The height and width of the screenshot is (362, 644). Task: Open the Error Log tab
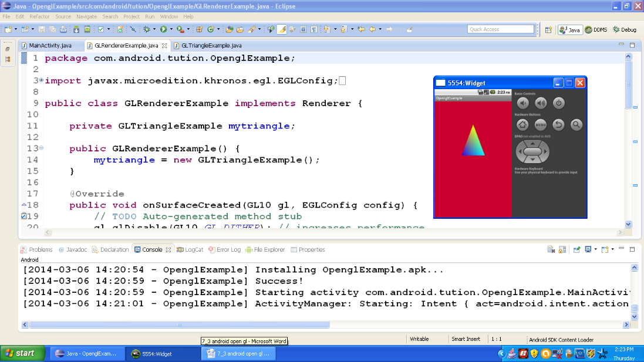(224, 249)
